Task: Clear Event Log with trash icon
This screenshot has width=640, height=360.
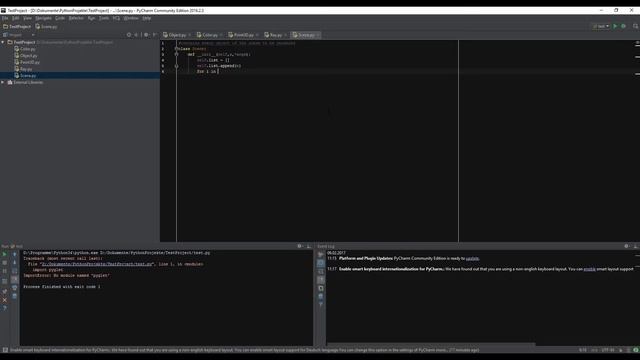Action: (x=321, y=296)
